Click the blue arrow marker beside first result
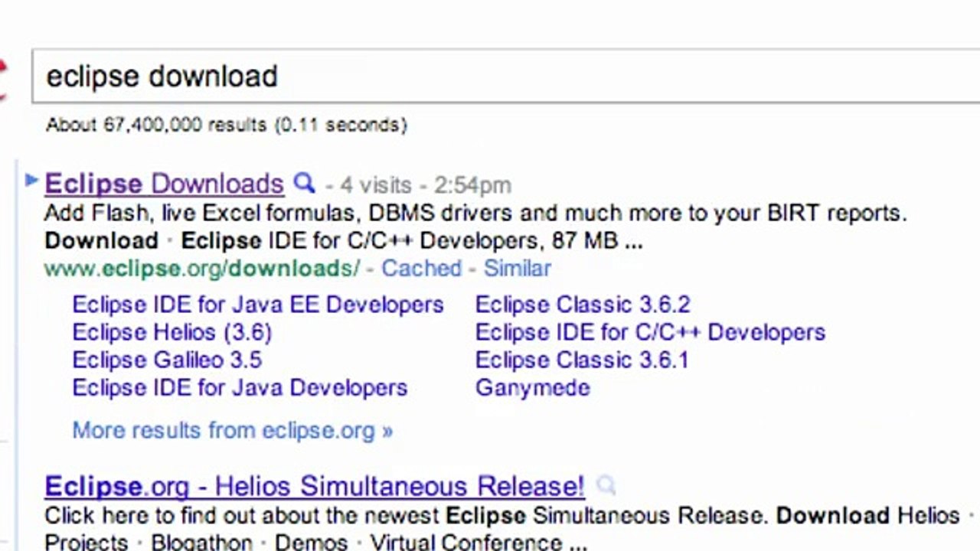Viewport: 980px width, 551px height. (31, 181)
